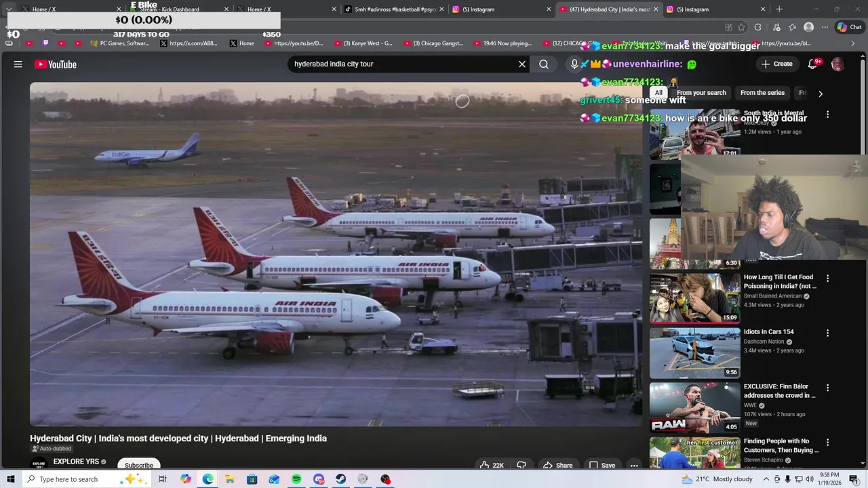
Task: Click the Air India video player
Action: coord(336,254)
